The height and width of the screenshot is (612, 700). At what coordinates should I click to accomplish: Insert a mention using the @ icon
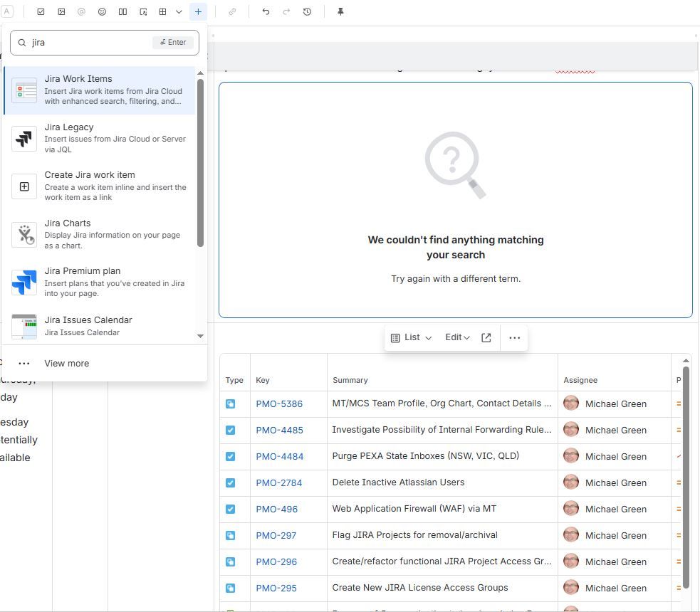click(x=81, y=11)
